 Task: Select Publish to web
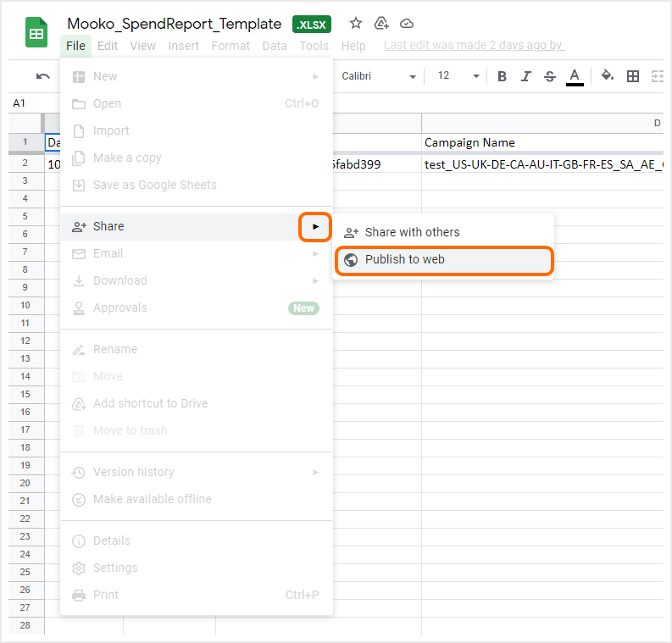coord(444,260)
